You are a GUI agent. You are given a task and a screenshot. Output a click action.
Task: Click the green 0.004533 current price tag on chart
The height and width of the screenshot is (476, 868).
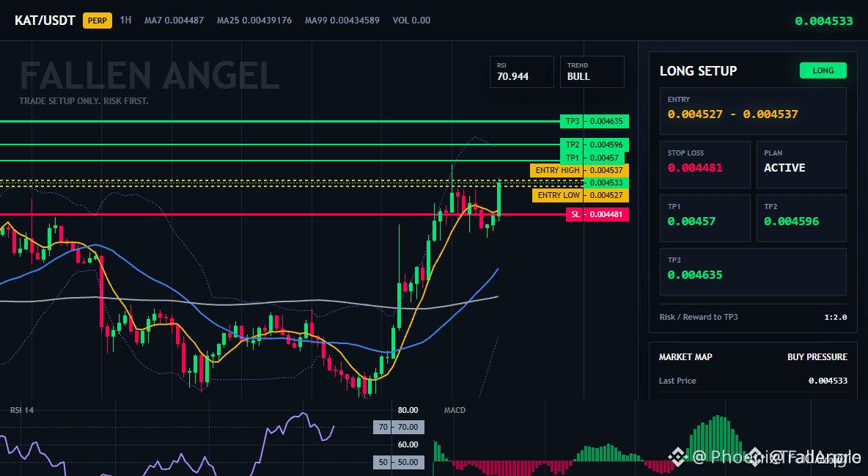click(x=606, y=183)
